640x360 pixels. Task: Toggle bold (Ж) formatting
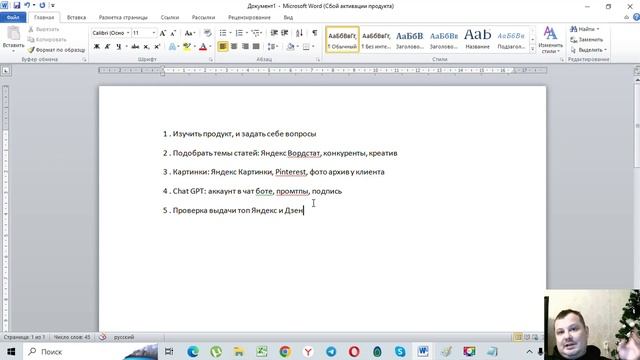(x=97, y=47)
